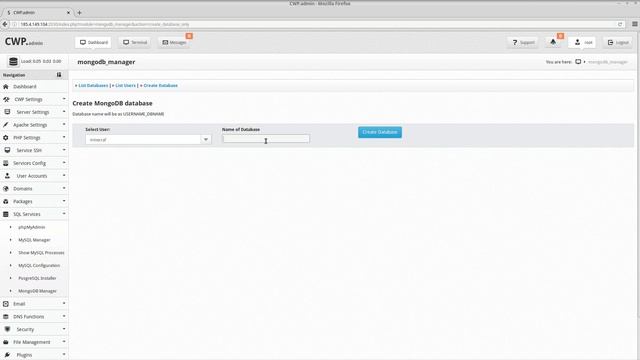The width and height of the screenshot is (640, 360).
Task: Open the Select User dropdown
Action: pyautogui.click(x=148, y=140)
